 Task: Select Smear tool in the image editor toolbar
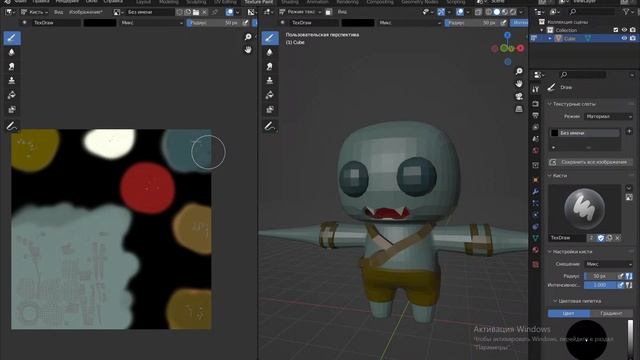[12, 67]
